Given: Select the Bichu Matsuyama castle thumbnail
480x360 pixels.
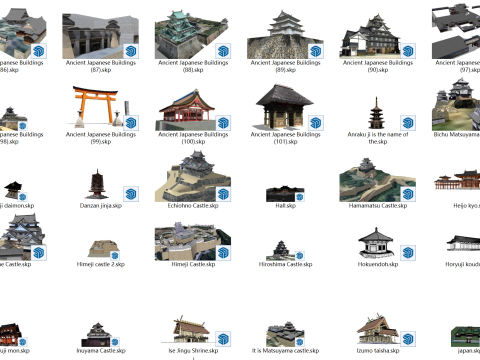Looking at the screenshot, I should point(456,104).
